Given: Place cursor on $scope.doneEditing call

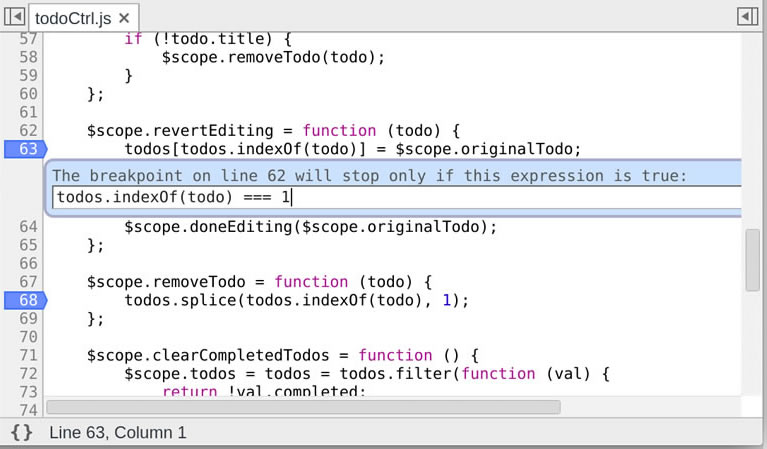Looking at the screenshot, I should click(310, 227).
